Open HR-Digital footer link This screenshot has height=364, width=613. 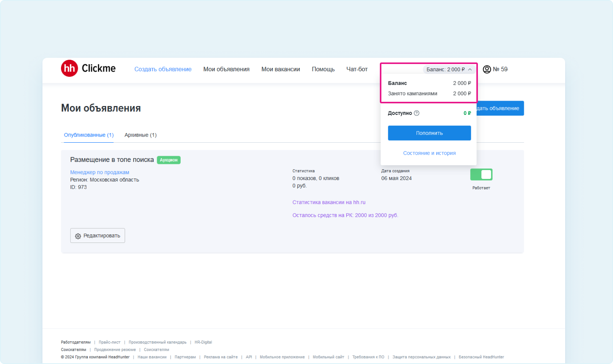tap(203, 342)
